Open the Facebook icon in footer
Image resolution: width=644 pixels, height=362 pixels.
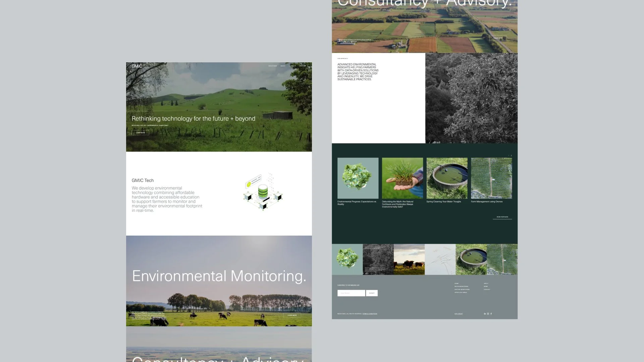tap(491, 314)
